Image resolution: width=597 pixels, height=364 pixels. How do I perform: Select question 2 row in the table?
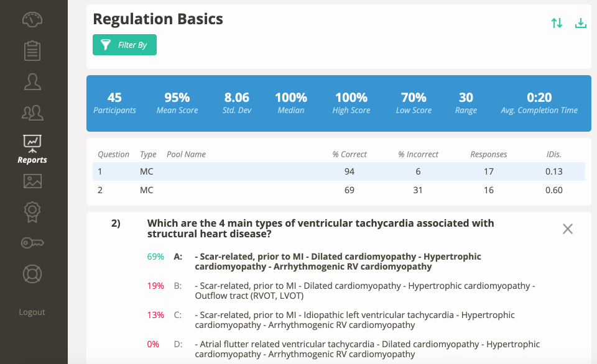click(311, 189)
